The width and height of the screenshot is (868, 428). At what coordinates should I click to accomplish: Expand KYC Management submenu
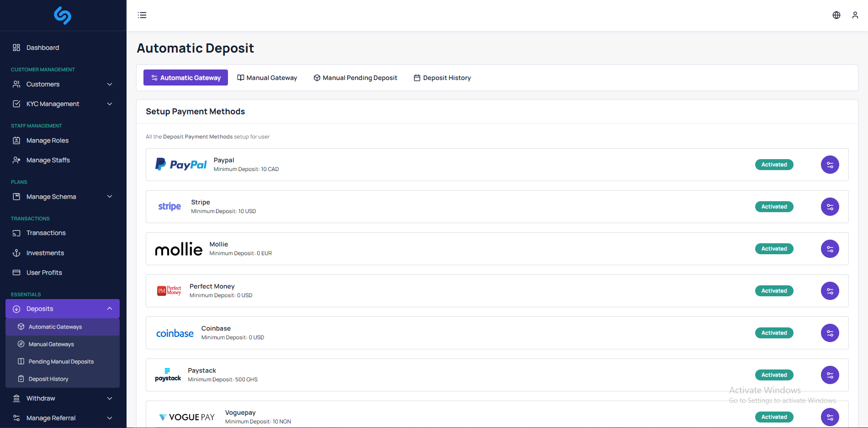(63, 104)
